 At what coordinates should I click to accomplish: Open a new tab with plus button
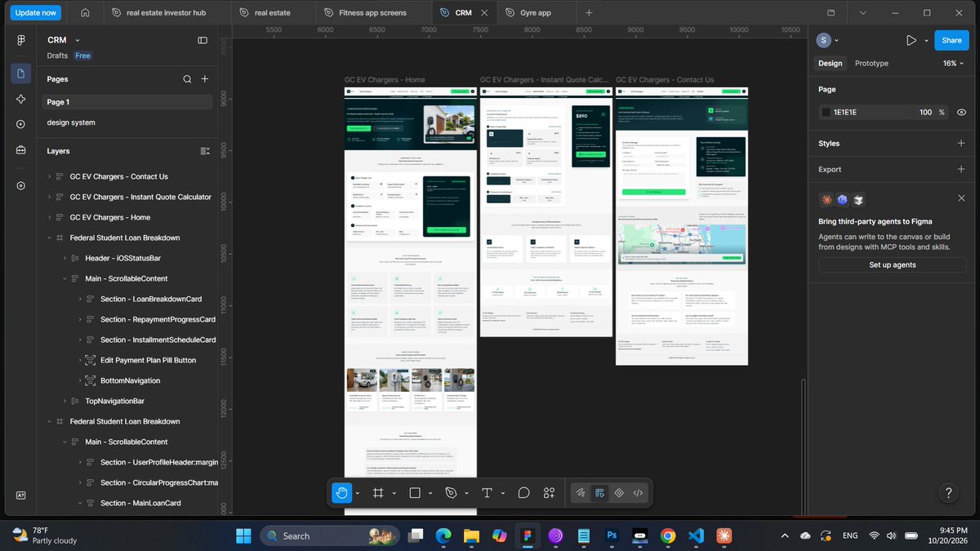click(589, 13)
